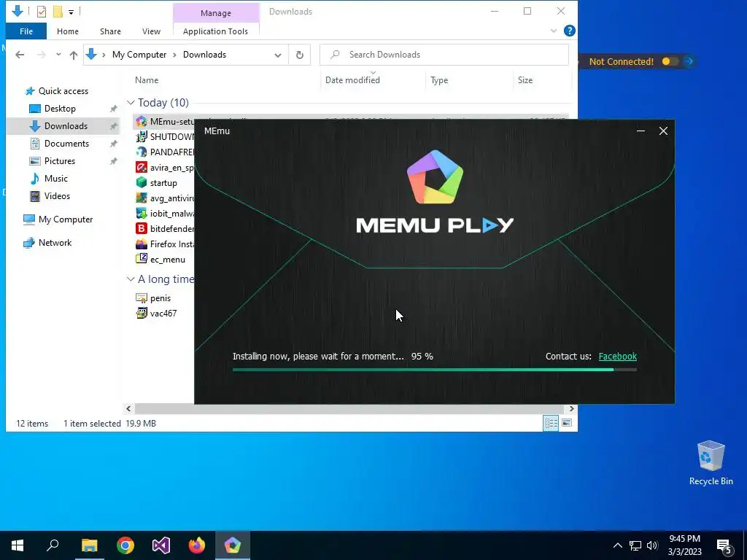Switch to the Home ribbon tab
Viewport: 747px width, 560px height.
68,31
